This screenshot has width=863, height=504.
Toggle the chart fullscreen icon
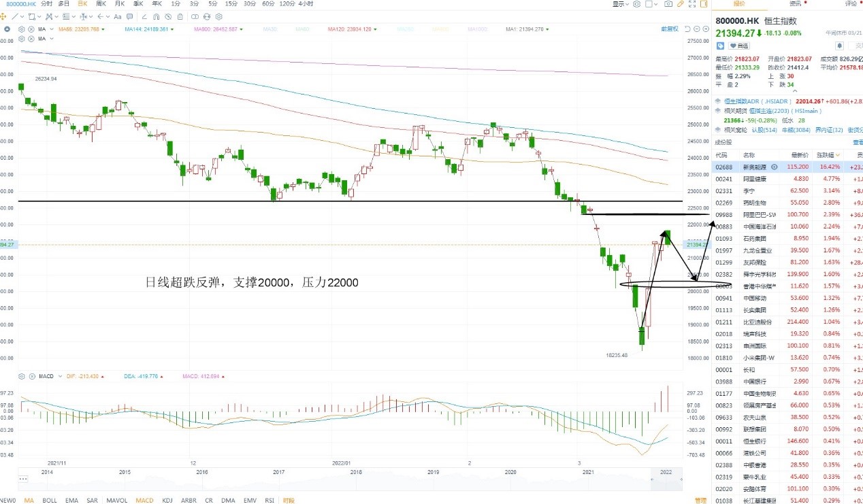click(x=692, y=4)
